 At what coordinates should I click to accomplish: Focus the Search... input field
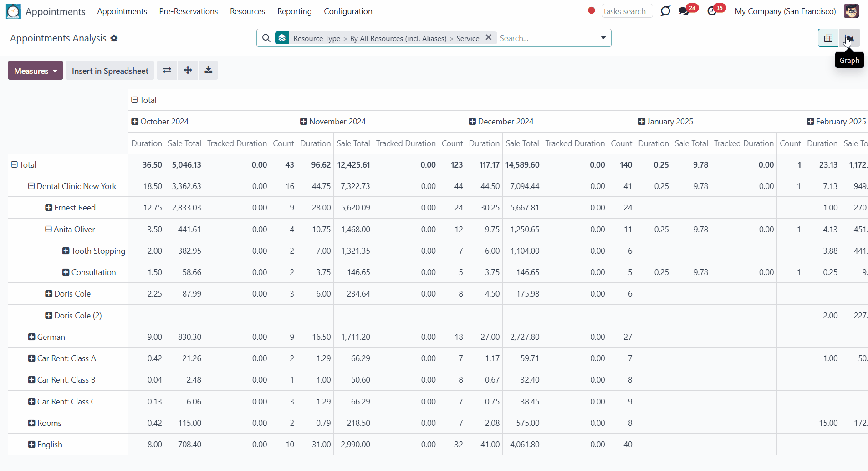(546, 38)
